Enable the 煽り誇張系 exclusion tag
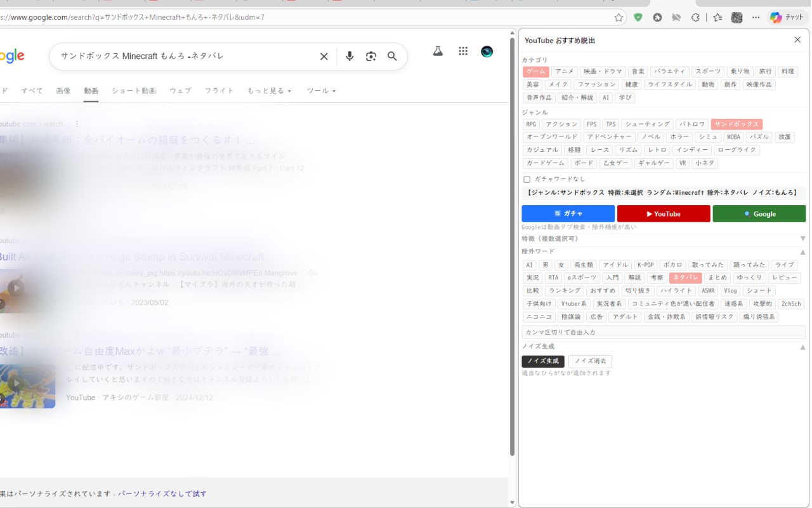 tap(759, 317)
